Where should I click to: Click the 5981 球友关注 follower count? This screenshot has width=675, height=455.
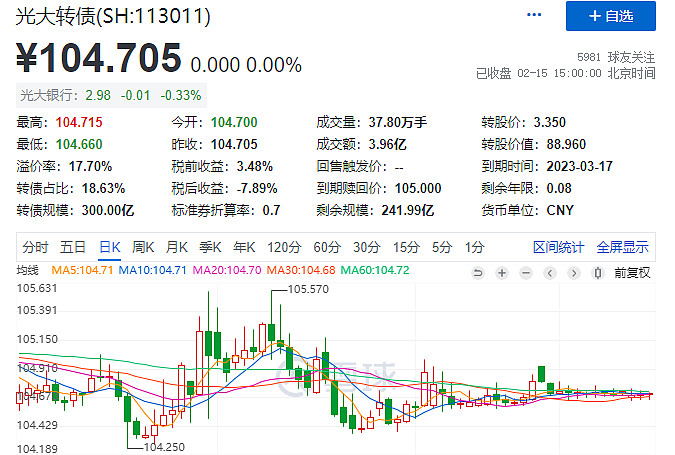(616, 57)
